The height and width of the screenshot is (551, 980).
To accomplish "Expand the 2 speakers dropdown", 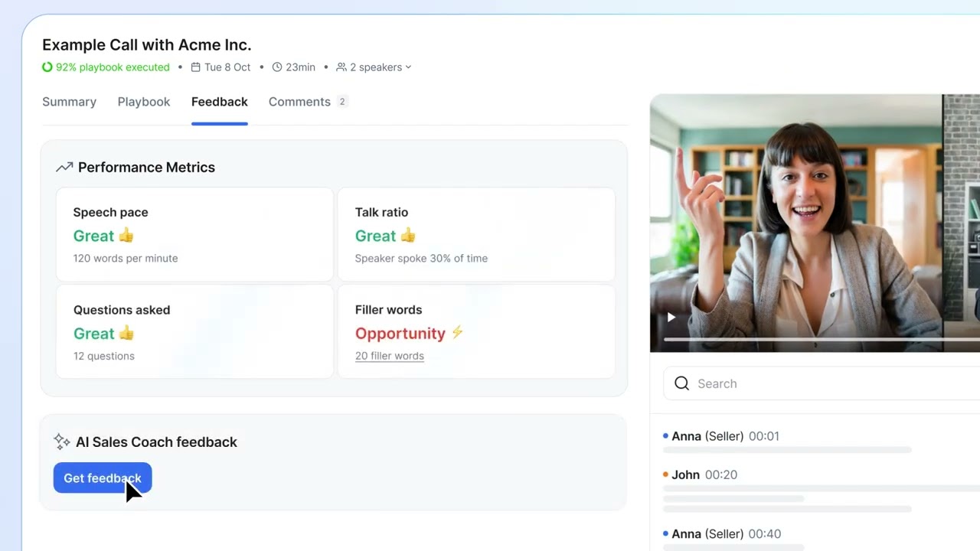I will point(374,67).
